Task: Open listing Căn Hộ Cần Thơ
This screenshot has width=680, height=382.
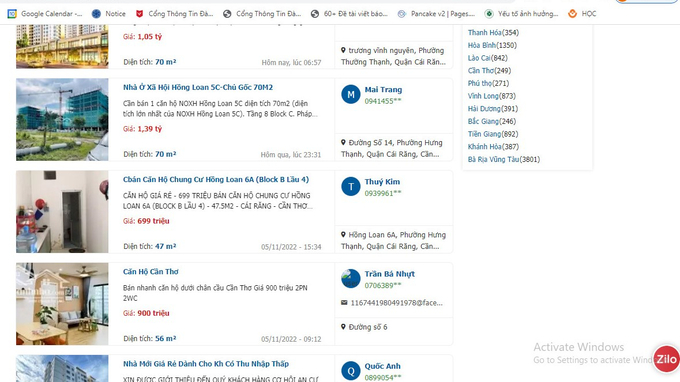Action: pos(150,272)
